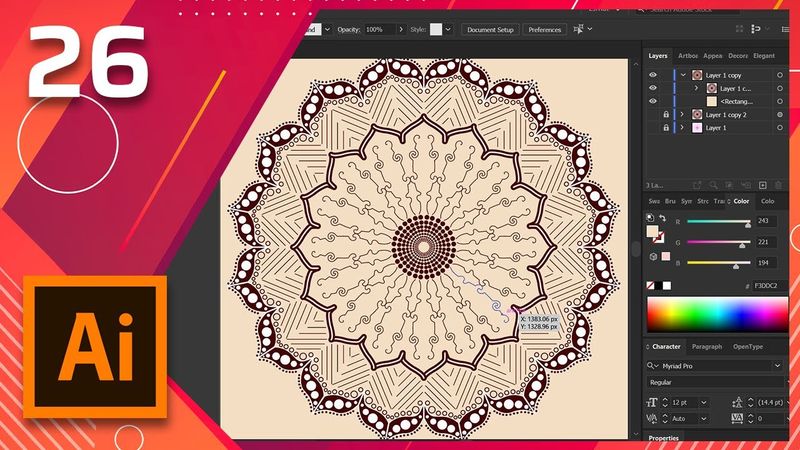Open the Style swatch dropdown arrow

coord(448,30)
